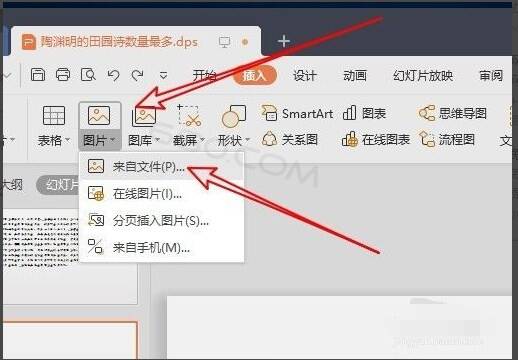Screen dimensions: 518x360
Task: Redo the last action
Action: coord(137,75)
